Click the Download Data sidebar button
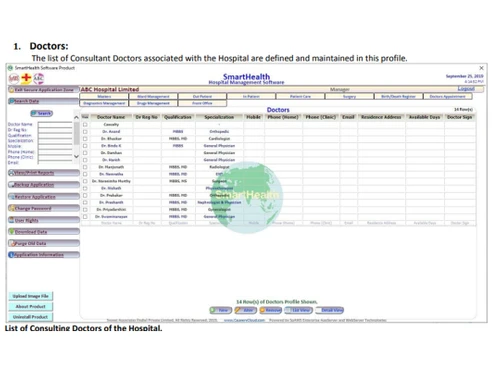 tap(44, 232)
